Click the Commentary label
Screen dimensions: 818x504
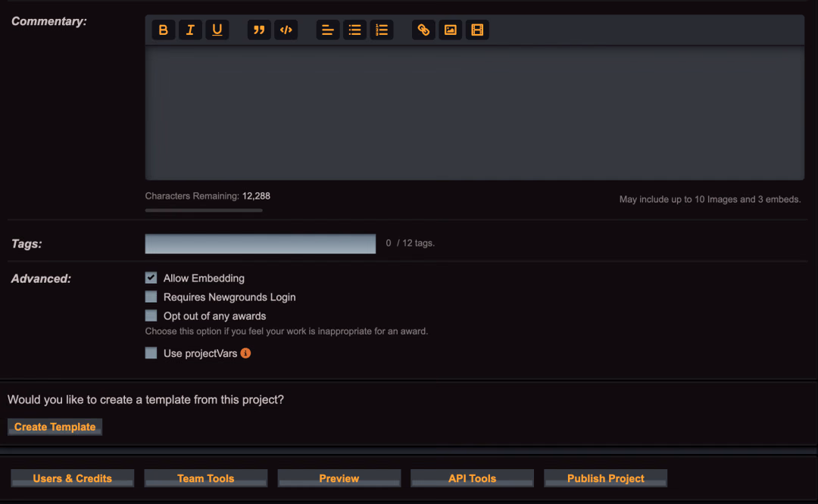pyautogui.click(x=49, y=21)
